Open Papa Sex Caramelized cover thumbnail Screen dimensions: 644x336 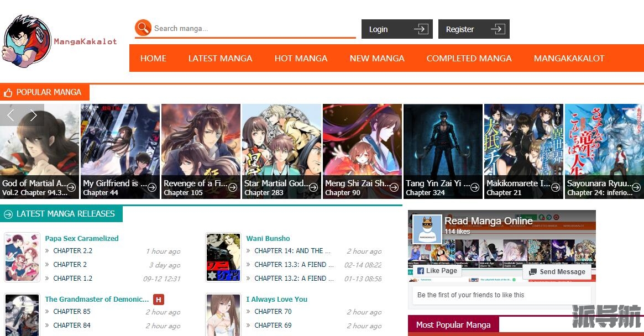click(22, 258)
